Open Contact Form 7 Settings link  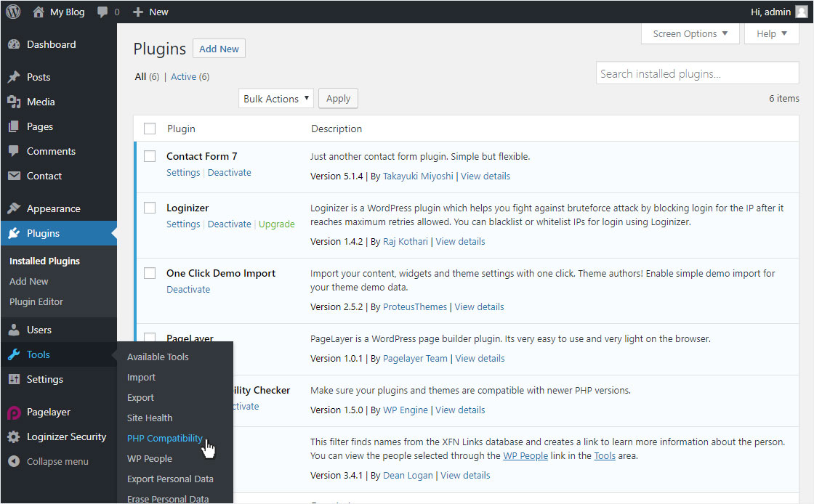[183, 173]
